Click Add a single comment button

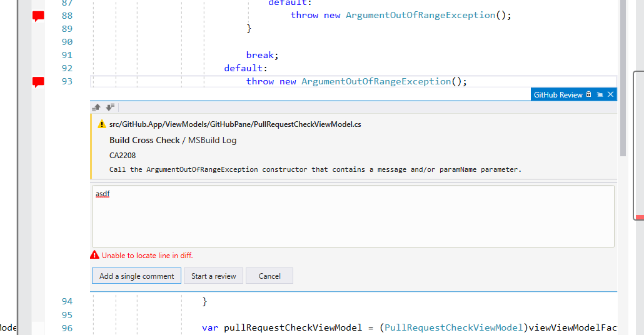click(136, 276)
